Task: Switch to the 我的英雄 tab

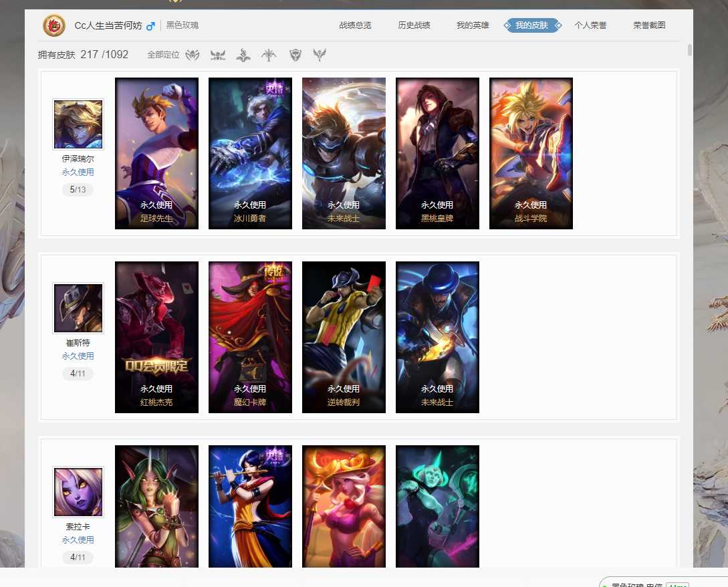Action: point(473,25)
